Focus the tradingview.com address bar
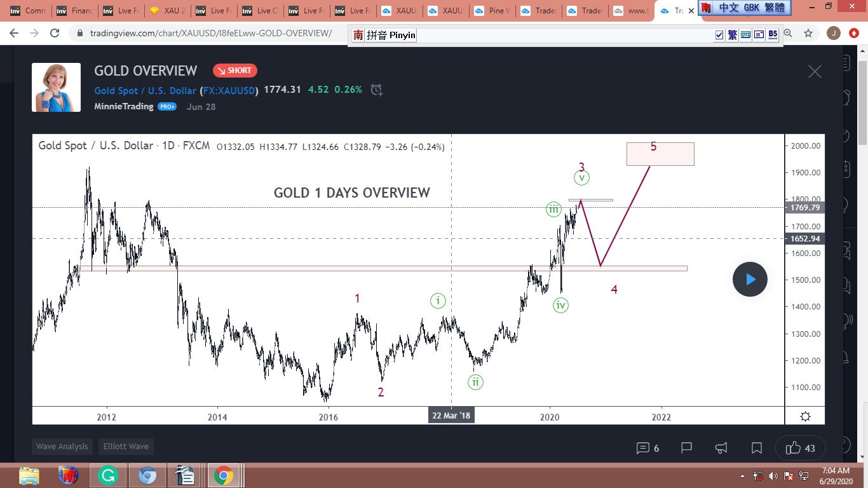This screenshot has height=488, width=868. pyautogui.click(x=211, y=33)
